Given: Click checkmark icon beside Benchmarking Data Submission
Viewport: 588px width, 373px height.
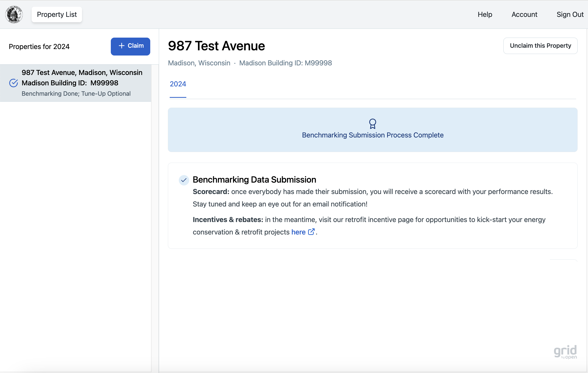Looking at the screenshot, I should [184, 180].
